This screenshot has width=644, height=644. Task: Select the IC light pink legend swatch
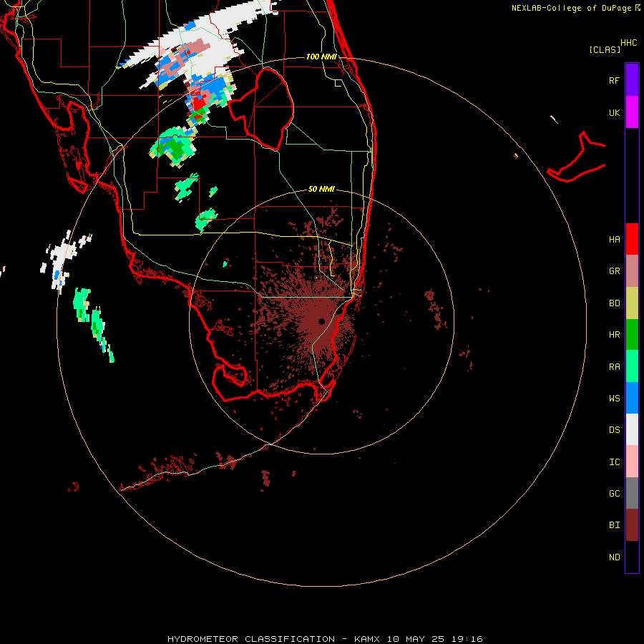(x=632, y=462)
